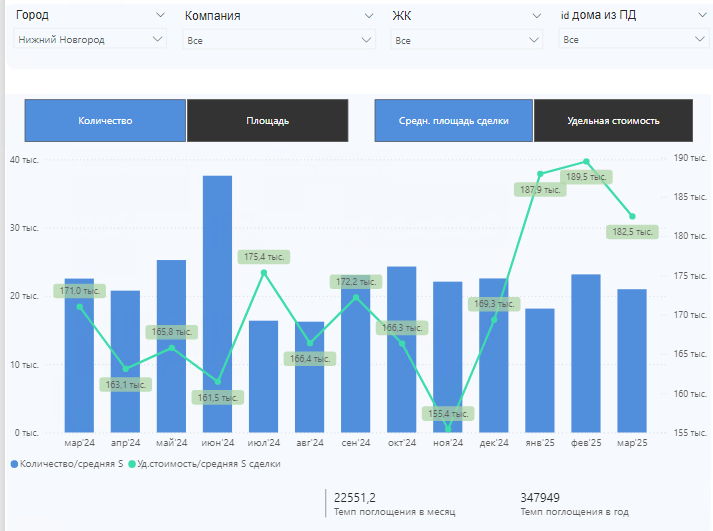
Task: Switch to Удельная стоимость view
Action: click(x=613, y=120)
